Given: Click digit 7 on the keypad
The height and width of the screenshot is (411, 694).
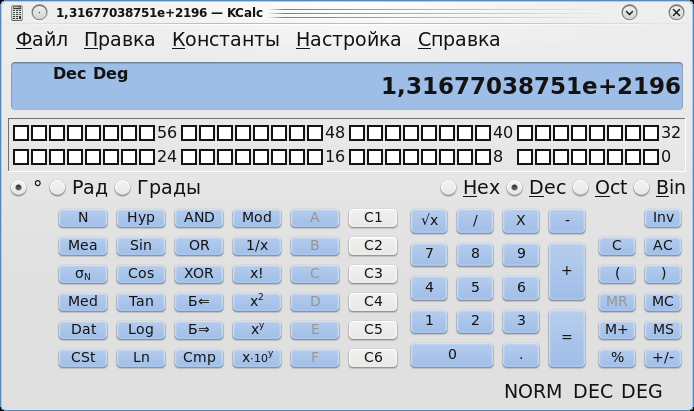Looking at the screenshot, I should click(429, 254).
